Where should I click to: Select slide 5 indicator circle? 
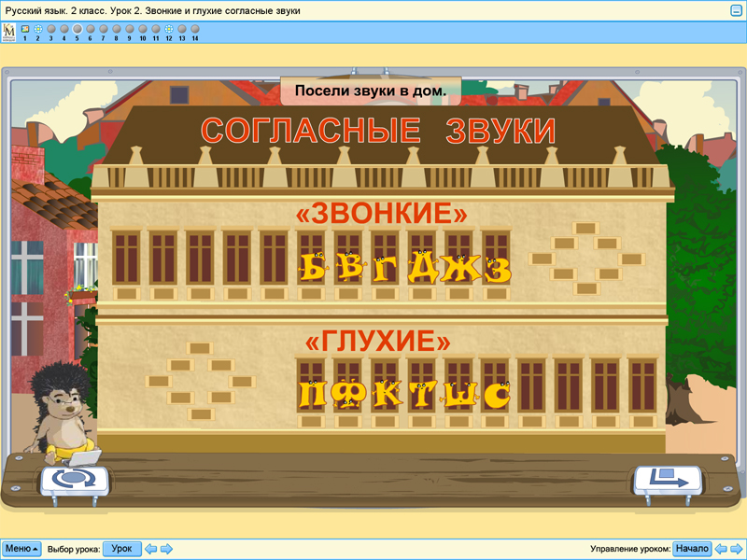[x=77, y=30]
